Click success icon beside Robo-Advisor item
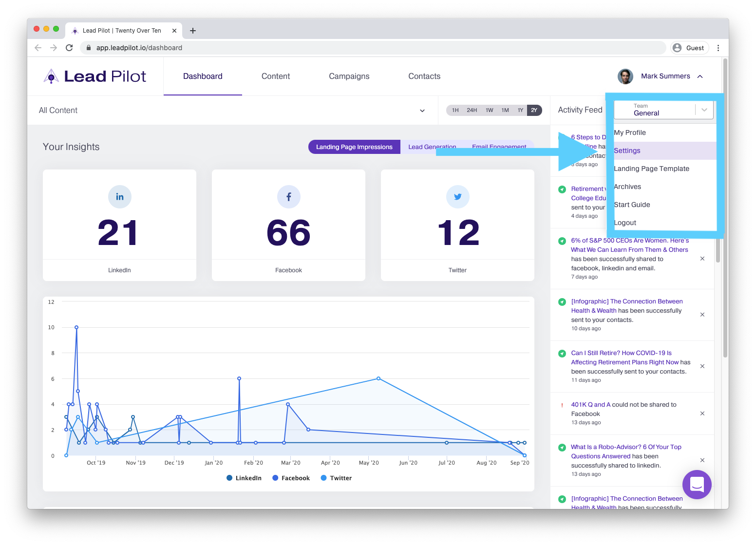Screen dimensions: 756x545 [x=562, y=447]
